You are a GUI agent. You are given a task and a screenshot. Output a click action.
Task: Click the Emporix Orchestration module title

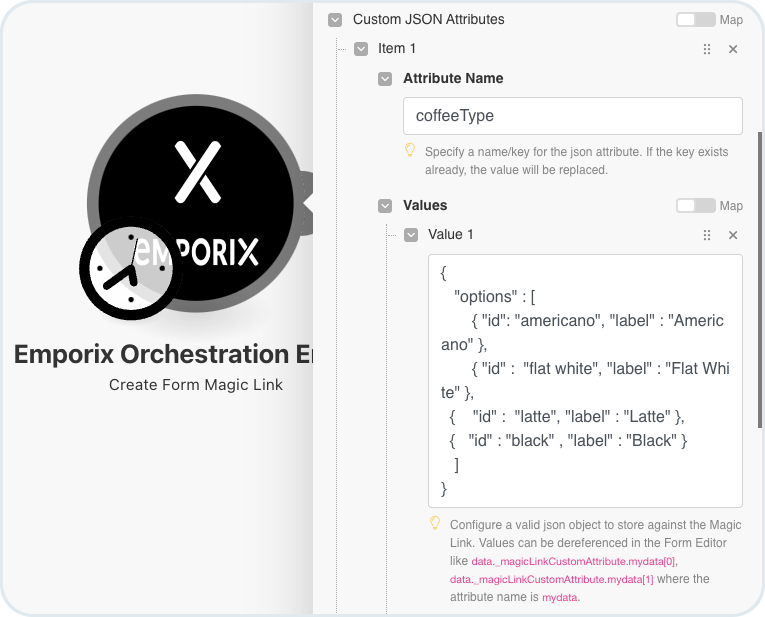pyautogui.click(x=163, y=355)
